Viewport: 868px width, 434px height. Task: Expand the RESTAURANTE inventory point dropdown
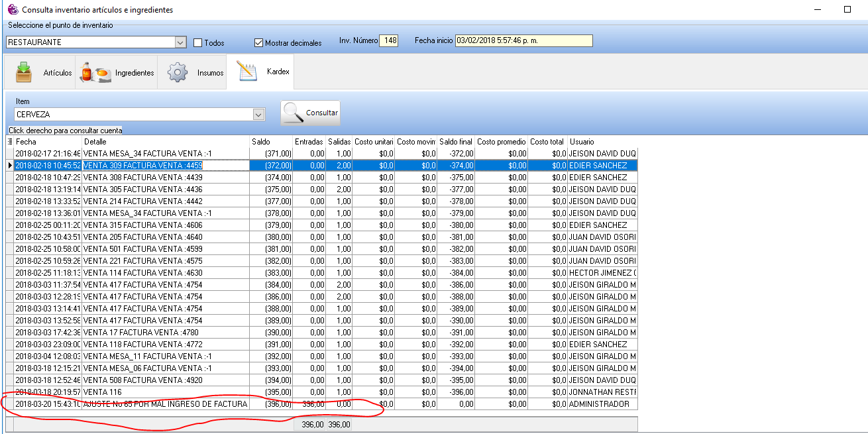click(180, 42)
